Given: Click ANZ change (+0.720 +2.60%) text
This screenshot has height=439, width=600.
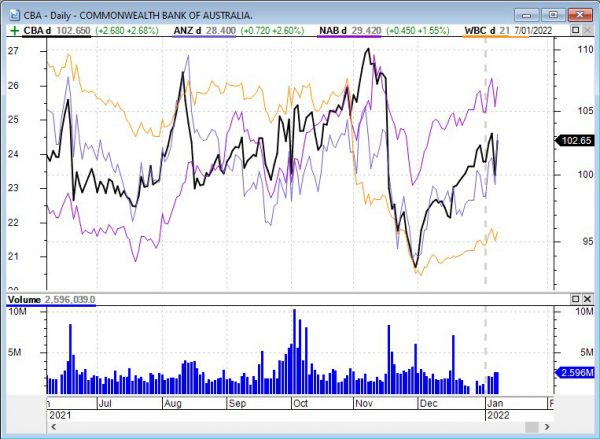Looking at the screenshot, I should (x=272, y=31).
